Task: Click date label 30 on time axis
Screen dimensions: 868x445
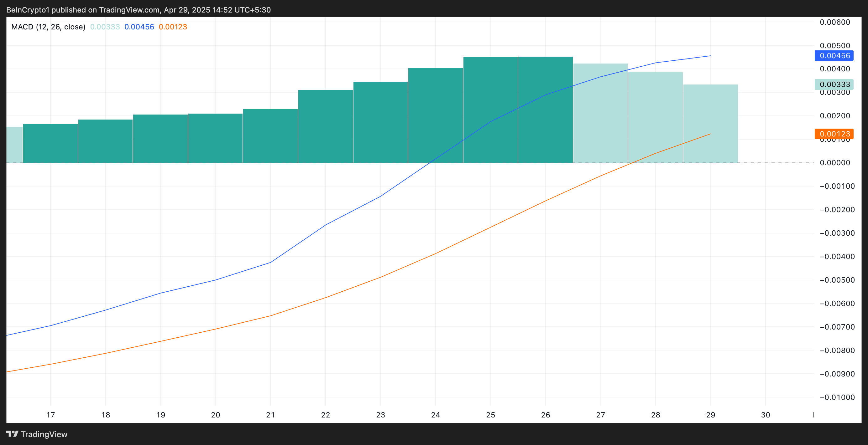Action: point(765,415)
